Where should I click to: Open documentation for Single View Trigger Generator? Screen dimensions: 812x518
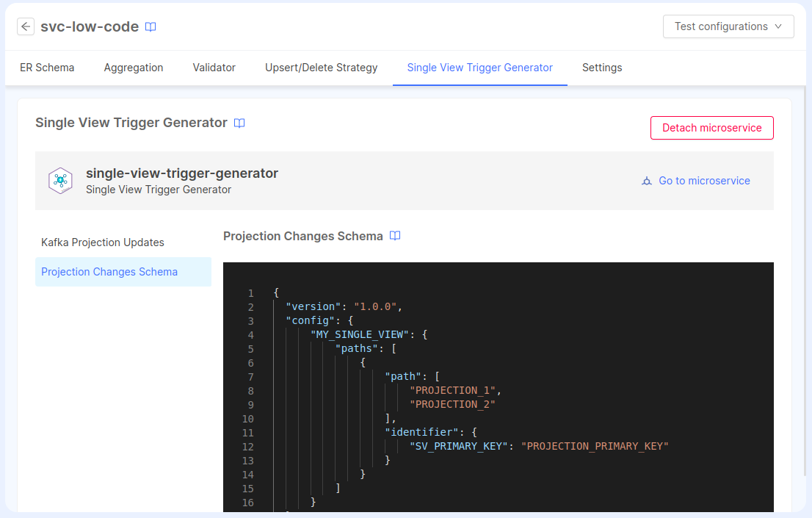click(x=239, y=123)
